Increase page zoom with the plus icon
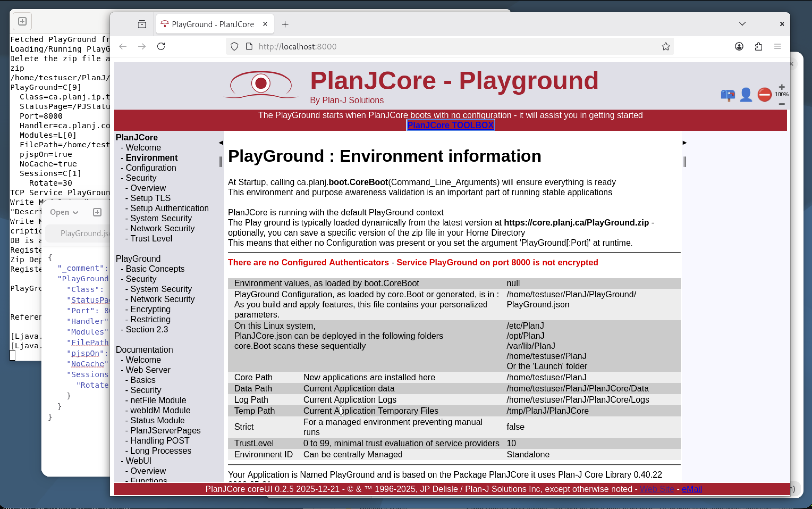This screenshot has width=812, height=509. 781,87
